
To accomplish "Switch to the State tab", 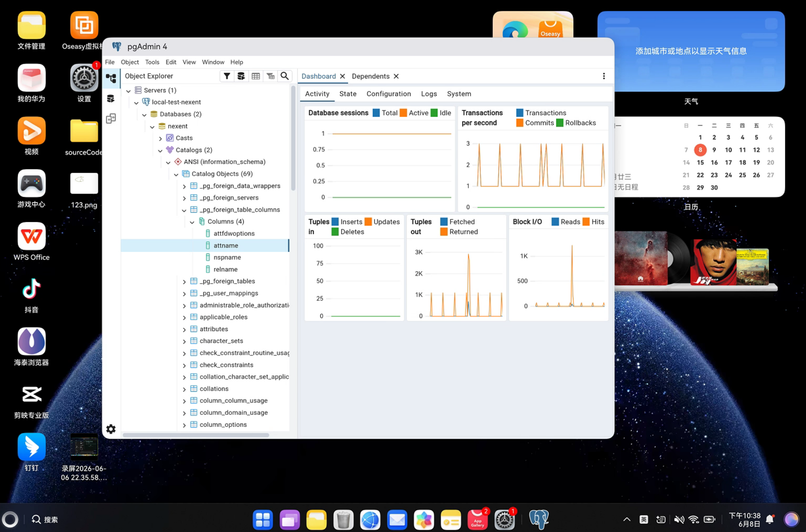I will tap(348, 94).
